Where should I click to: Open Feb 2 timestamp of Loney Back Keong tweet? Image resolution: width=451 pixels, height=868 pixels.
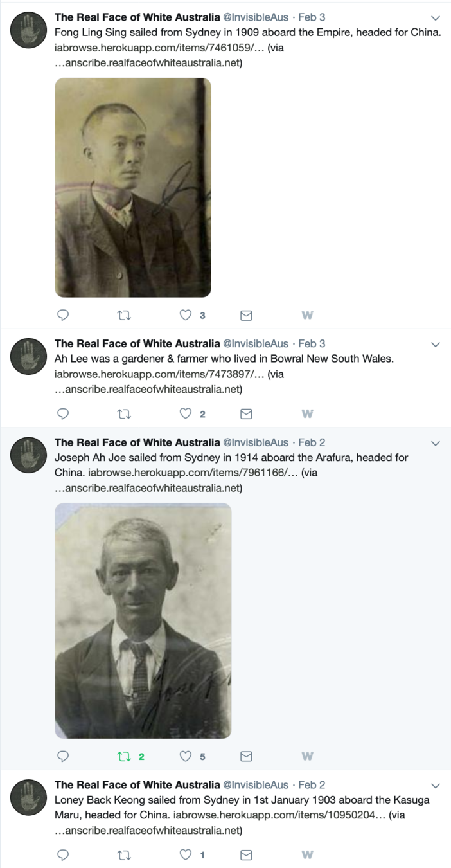click(x=312, y=784)
